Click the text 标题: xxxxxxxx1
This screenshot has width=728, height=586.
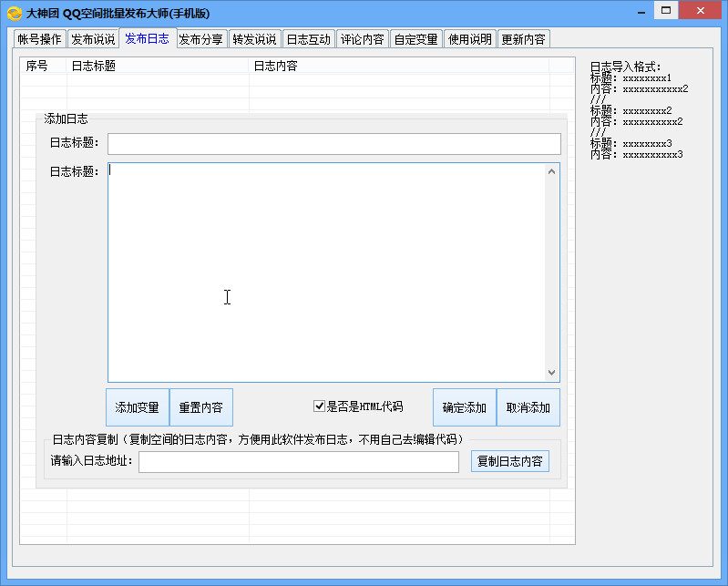(631, 78)
